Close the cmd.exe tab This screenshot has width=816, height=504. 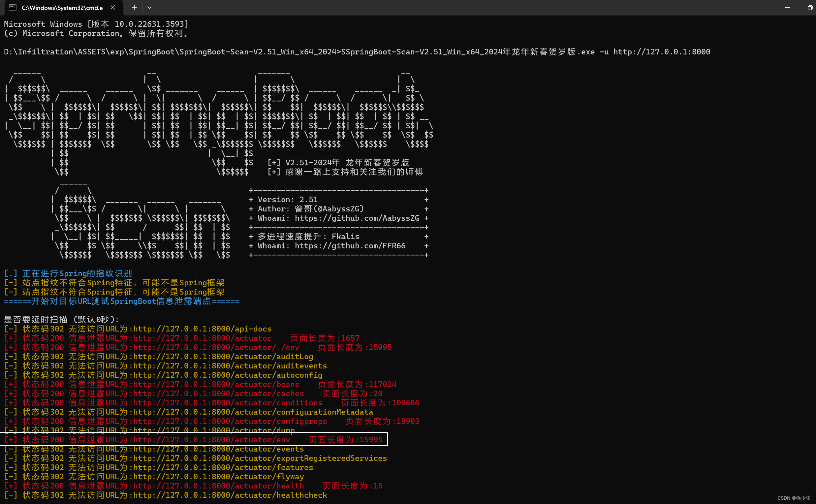(113, 7)
